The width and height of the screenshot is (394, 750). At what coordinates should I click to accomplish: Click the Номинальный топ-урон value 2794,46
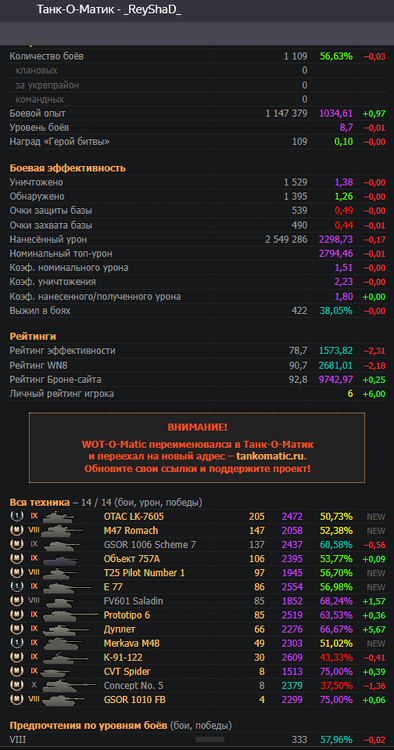pyautogui.click(x=336, y=254)
